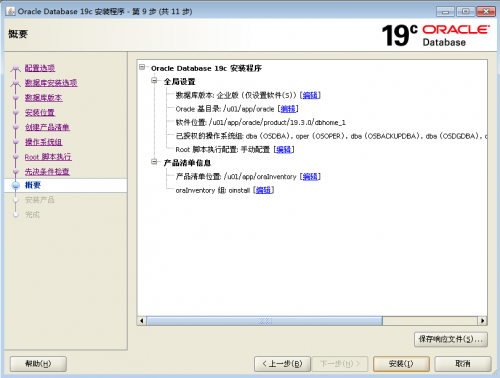
Task: Edit the 产品清单位置 path
Action: click(x=310, y=176)
